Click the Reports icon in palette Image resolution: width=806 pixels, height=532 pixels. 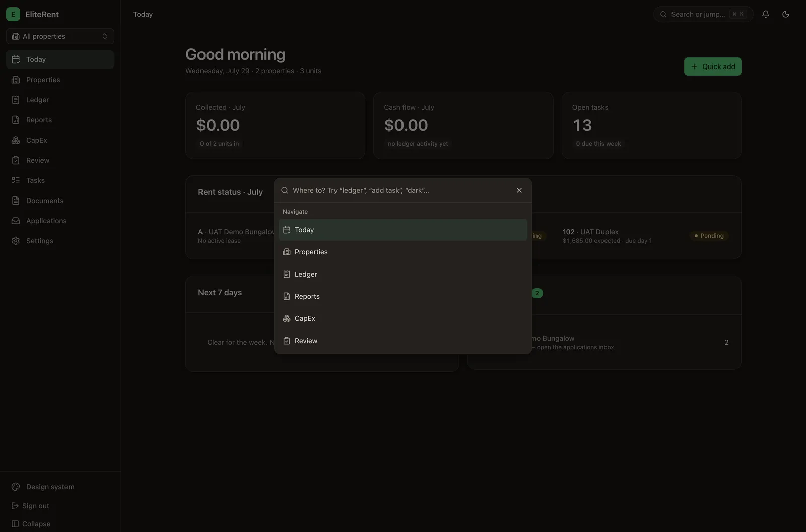(x=287, y=296)
